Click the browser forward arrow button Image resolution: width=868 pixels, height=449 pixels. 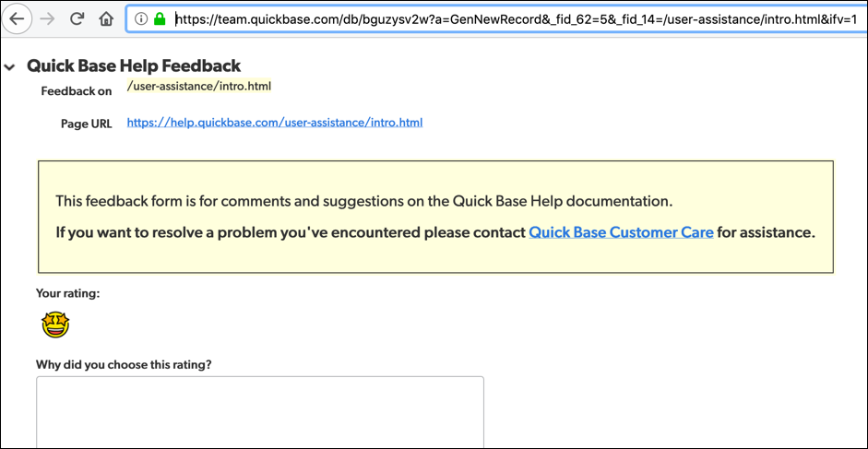coord(49,18)
